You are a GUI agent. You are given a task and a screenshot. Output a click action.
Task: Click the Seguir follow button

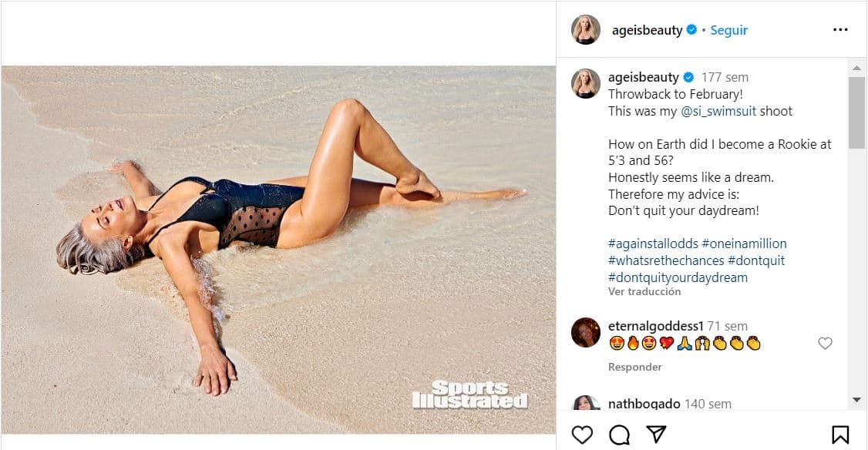click(x=728, y=30)
